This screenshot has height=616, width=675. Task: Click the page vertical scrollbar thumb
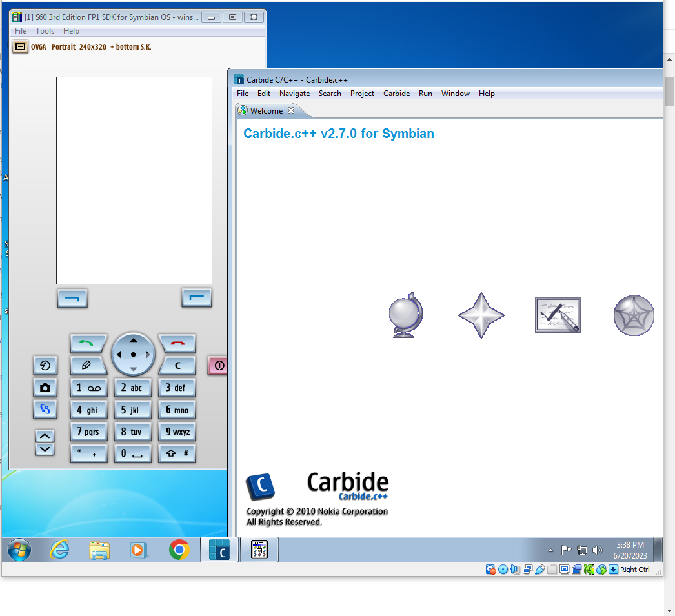point(669,91)
